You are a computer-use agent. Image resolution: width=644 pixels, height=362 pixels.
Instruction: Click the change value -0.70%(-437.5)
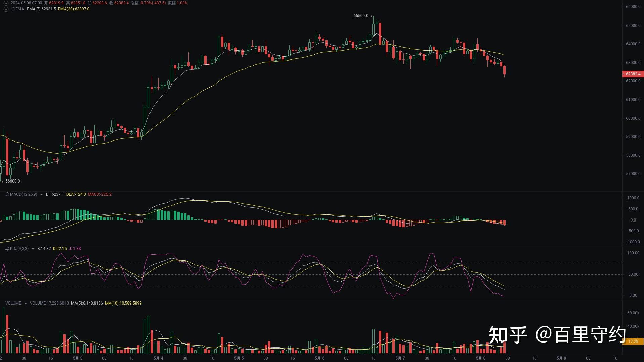153,3
